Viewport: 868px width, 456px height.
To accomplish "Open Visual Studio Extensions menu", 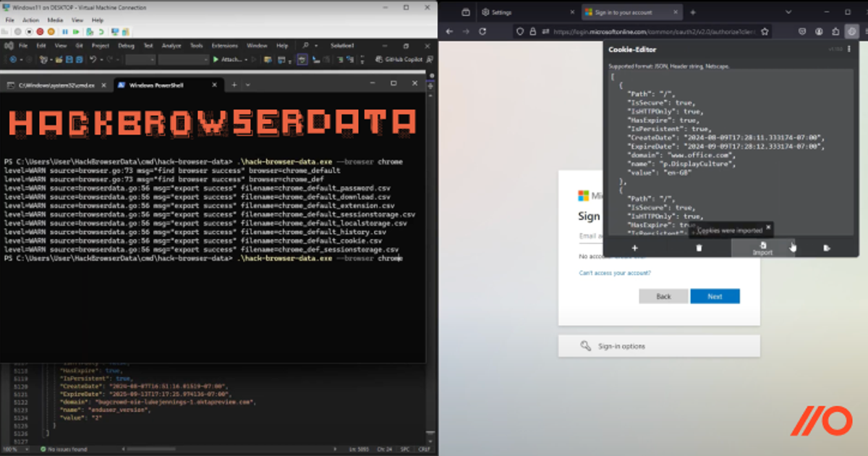I will (x=224, y=46).
